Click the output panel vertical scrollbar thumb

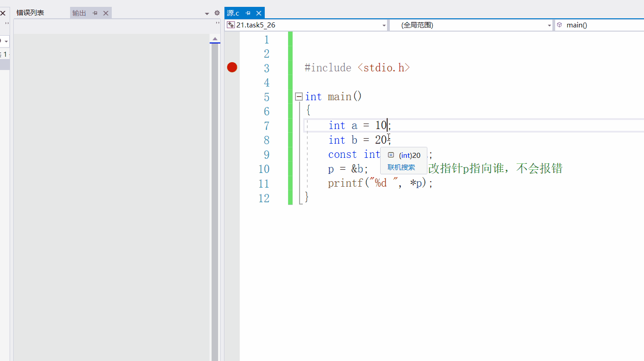tap(215, 201)
